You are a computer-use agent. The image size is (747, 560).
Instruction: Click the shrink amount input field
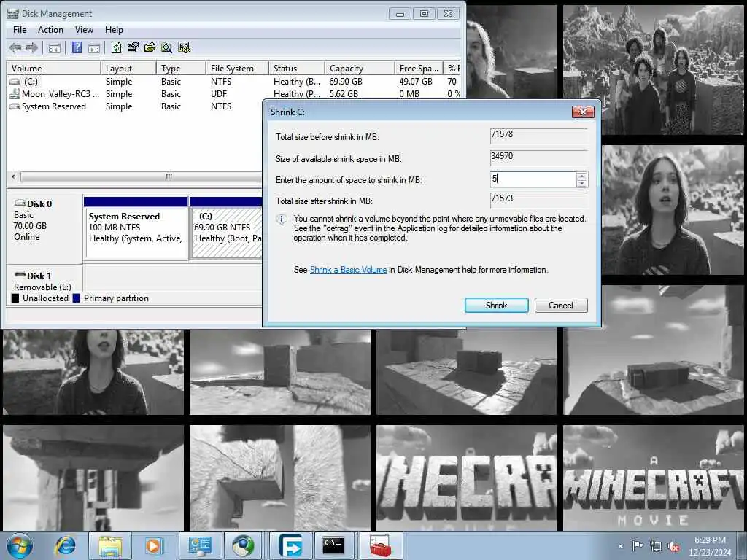pyautogui.click(x=533, y=179)
